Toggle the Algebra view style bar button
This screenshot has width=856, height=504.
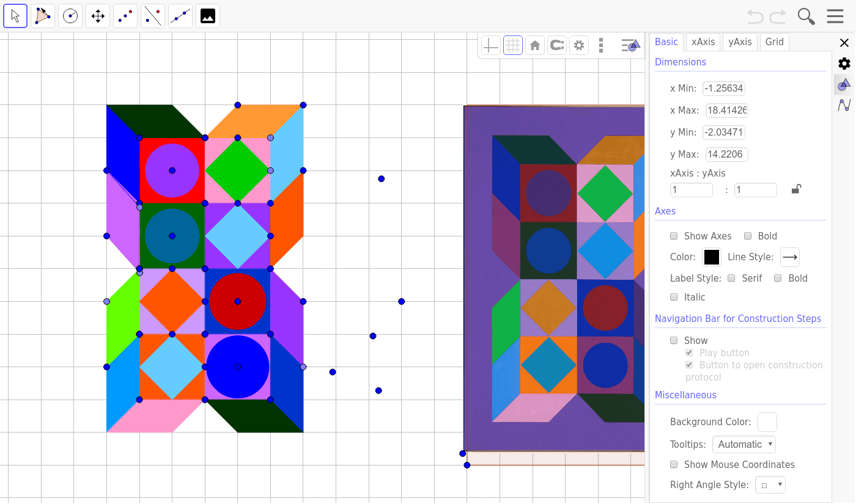(x=630, y=45)
